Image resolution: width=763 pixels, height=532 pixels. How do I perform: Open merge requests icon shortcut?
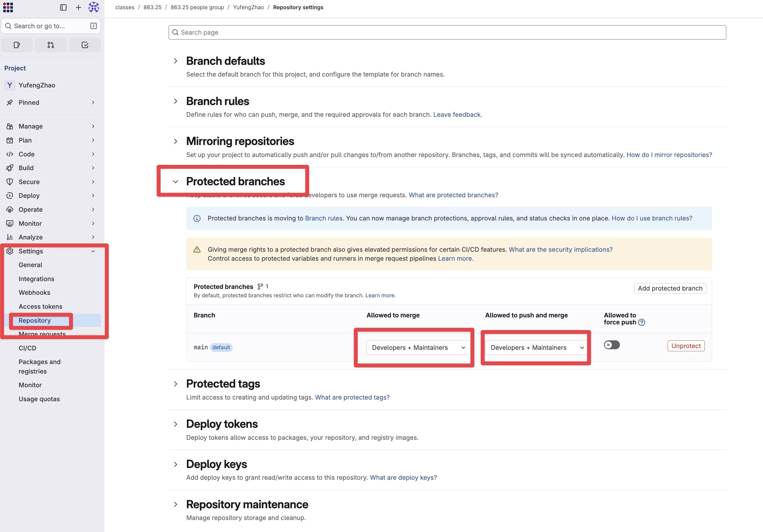51,45
